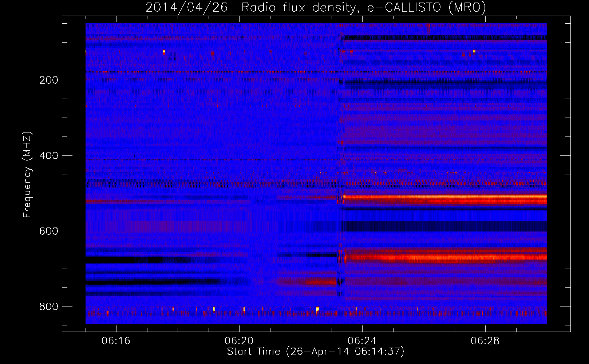The image size is (589, 364).
Task: Click the 800 frequency tick label
Action: pyautogui.click(x=49, y=306)
